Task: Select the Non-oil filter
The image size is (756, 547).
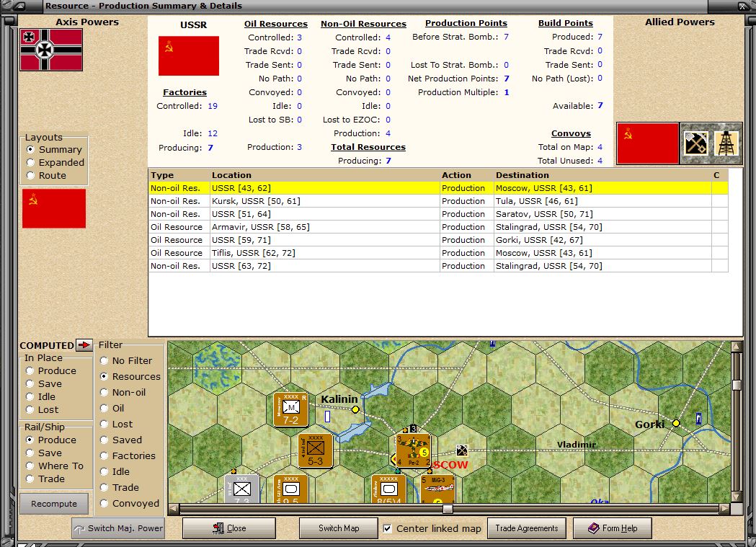Action: click(x=123, y=392)
